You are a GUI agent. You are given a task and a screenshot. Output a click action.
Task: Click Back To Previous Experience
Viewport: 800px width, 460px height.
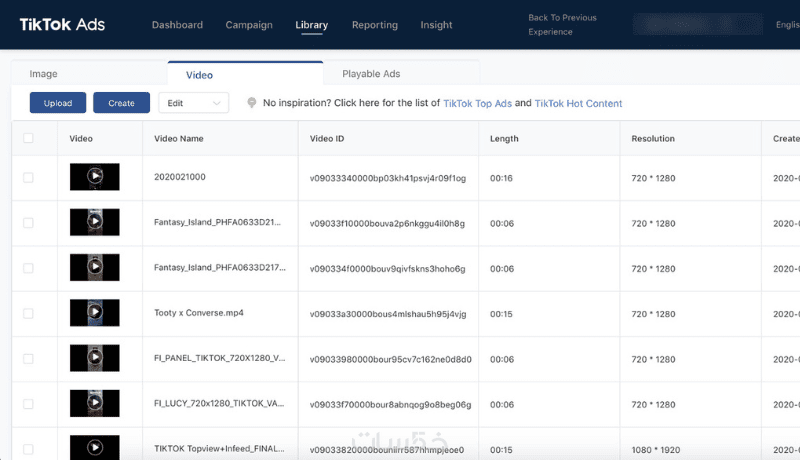click(x=562, y=24)
